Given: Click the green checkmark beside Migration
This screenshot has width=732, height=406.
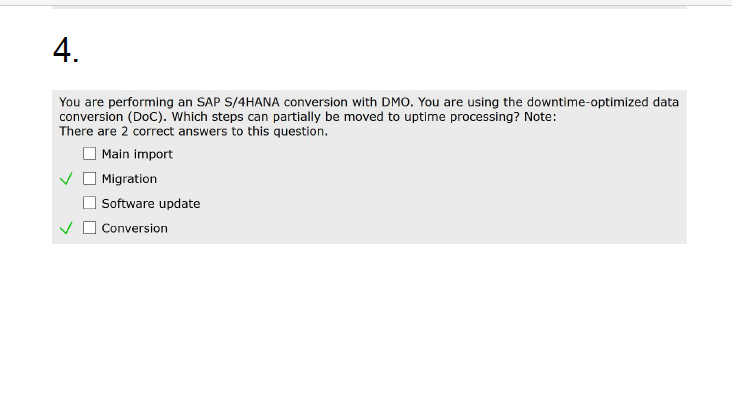Looking at the screenshot, I should (66, 180).
